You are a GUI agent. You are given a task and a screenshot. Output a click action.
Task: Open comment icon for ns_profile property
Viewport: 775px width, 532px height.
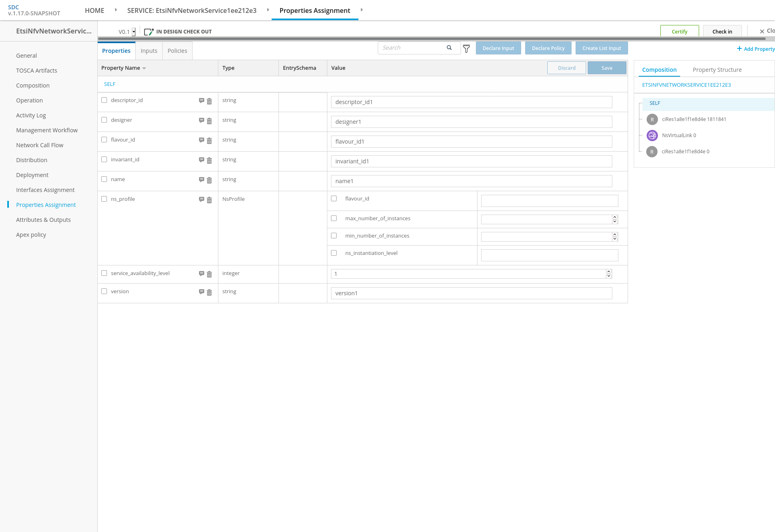coord(201,199)
